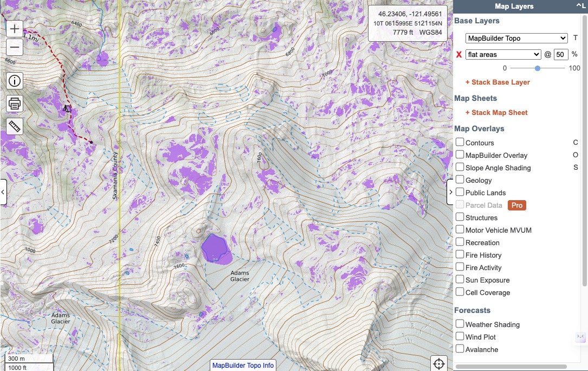Enable the Fire Activity checkbox
Viewport: 588px width, 371px height.
(460, 267)
